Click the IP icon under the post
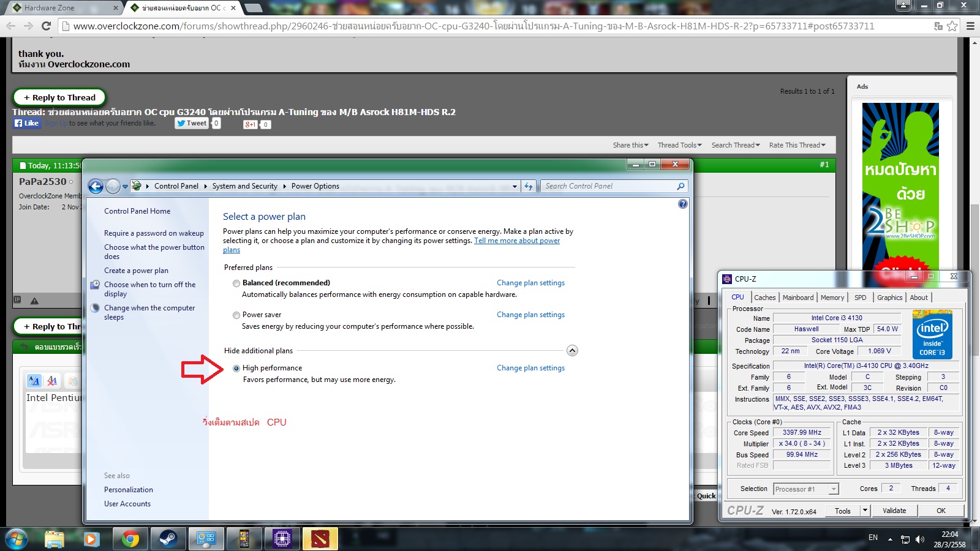980x551 pixels. [x=17, y=300]
